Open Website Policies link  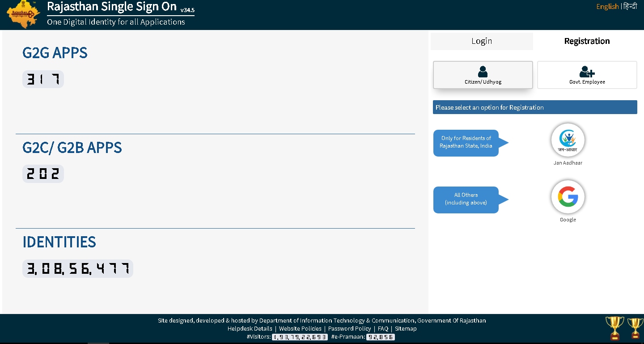click(300, 328)
